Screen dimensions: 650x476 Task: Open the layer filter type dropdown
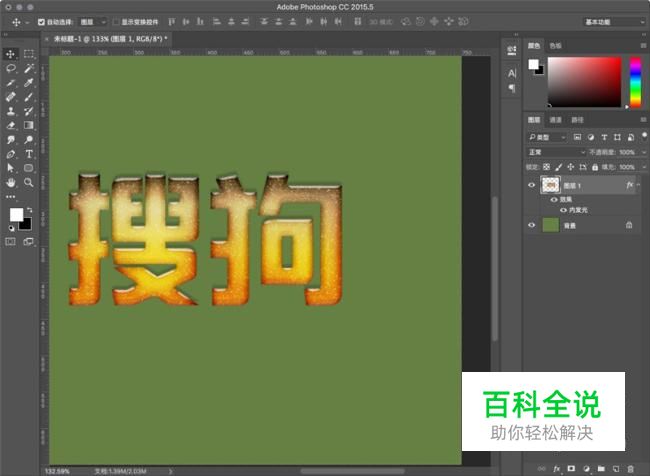547,137
